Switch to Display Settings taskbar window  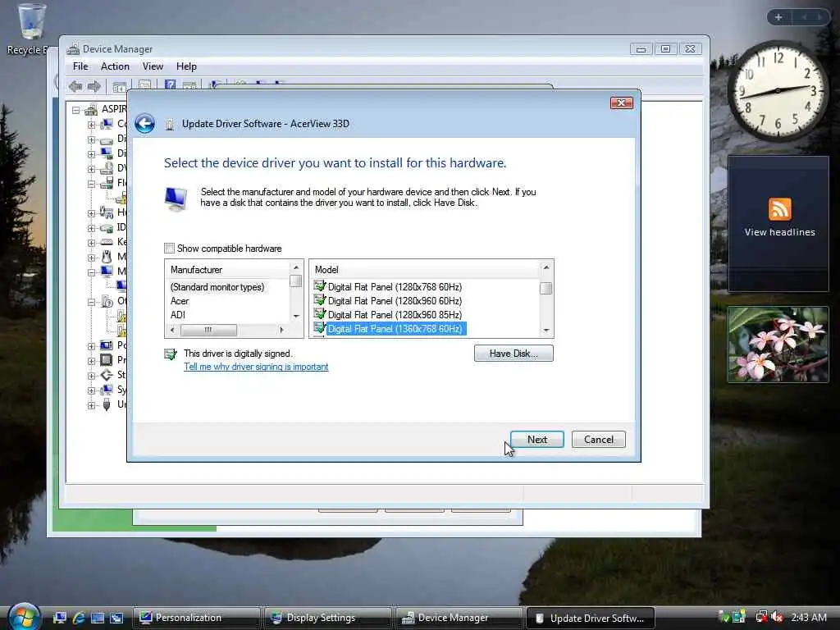(x=327, y=618)
